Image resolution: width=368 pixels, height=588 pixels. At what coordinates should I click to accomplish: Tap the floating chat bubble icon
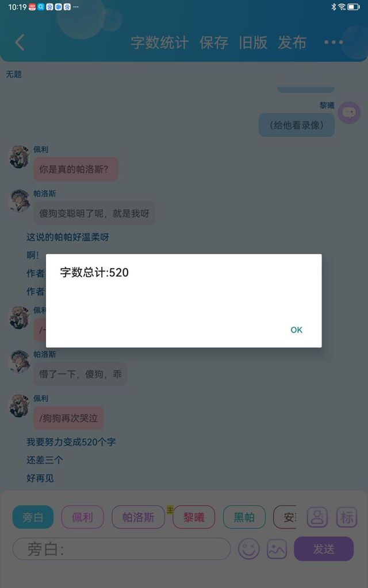click(x=349, y=113)
